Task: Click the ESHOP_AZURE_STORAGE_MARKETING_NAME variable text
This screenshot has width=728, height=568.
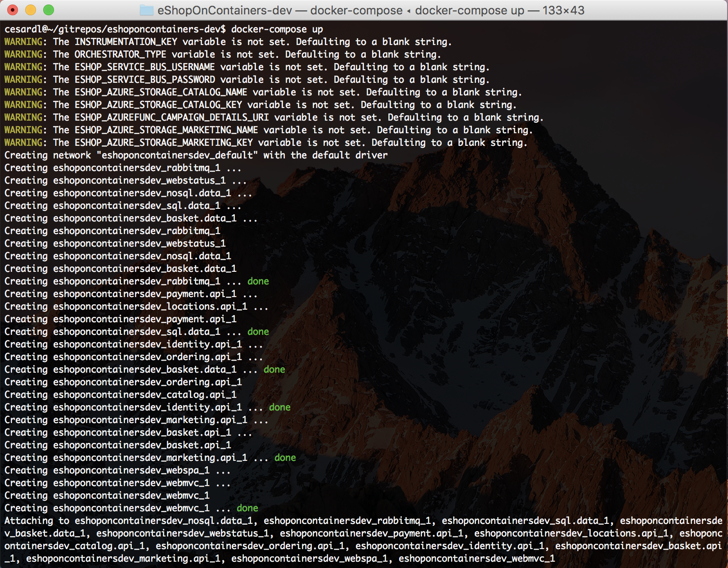Action: (x=166, y=130)
